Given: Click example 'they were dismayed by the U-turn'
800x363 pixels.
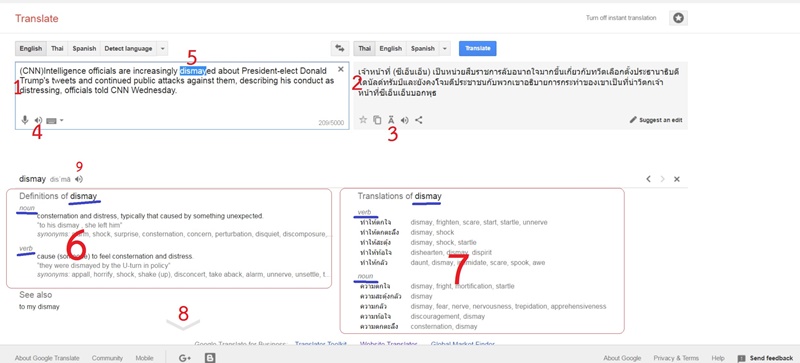Looking at the screenshot, I should pos(104,265).
